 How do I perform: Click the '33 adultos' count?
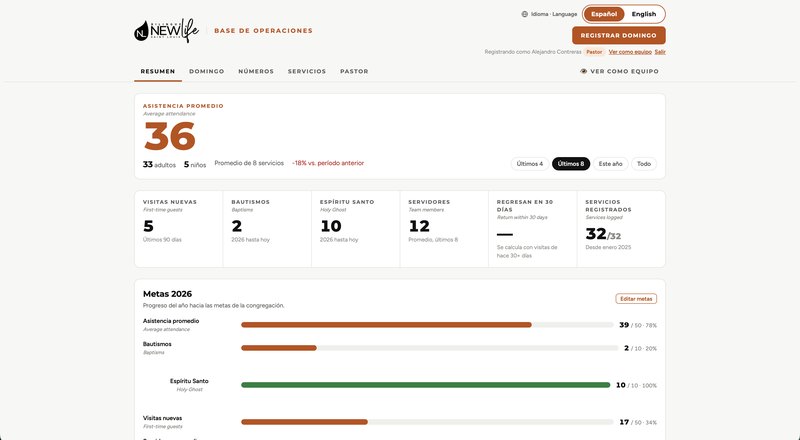tap(159, 164)
